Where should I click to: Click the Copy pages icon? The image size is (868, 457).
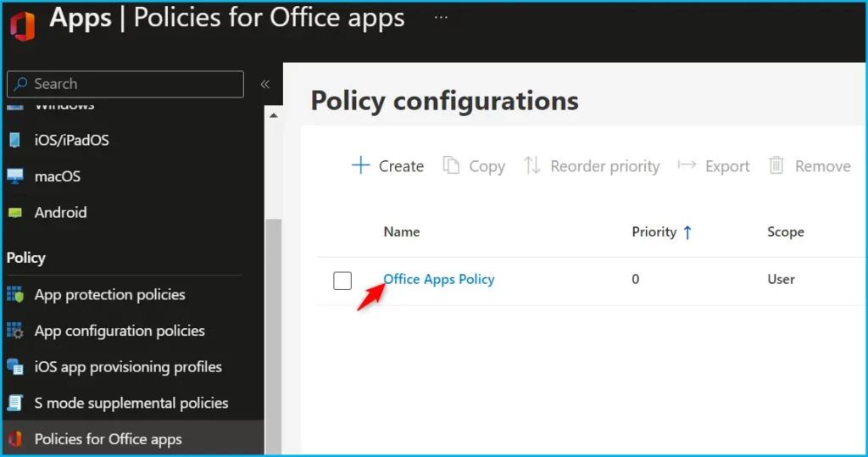click(x=451, y=165)
